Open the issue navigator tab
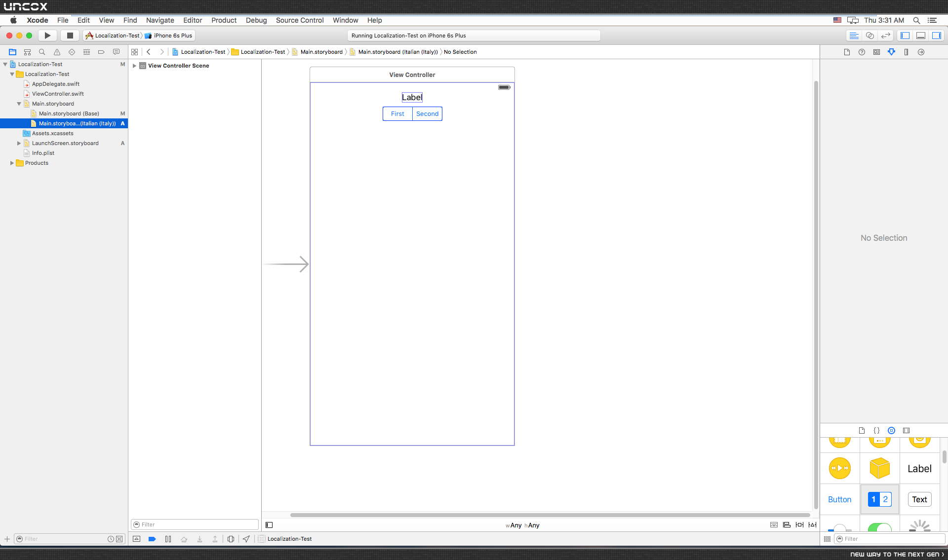This screenshot has width=948, height=560. (x=57, y=52)
